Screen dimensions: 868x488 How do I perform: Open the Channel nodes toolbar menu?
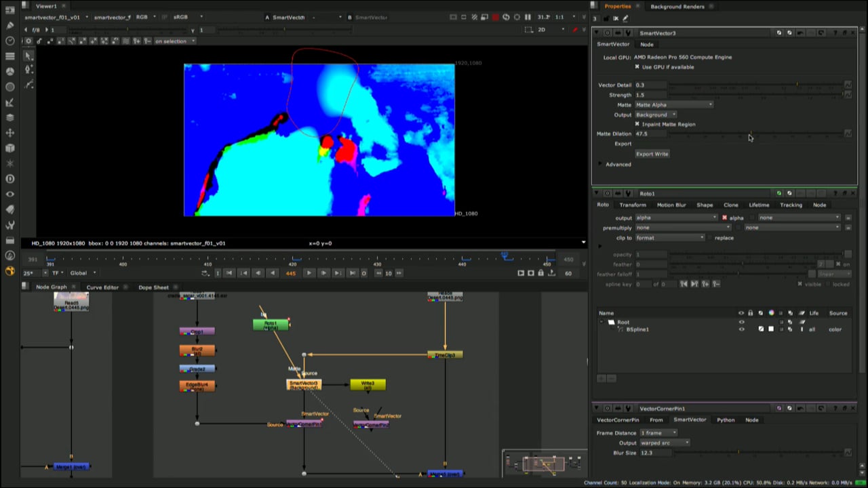tap(9, 56)
